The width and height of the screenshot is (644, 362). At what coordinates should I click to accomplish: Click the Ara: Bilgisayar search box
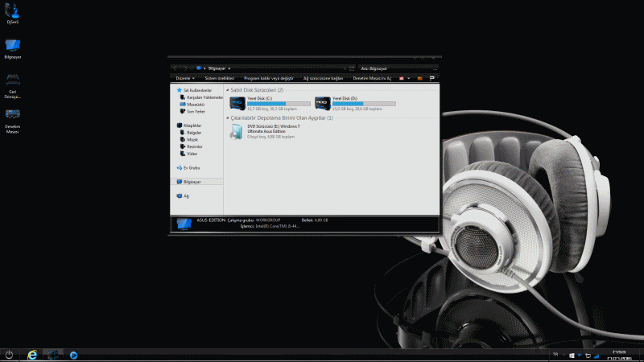(394, 68)
